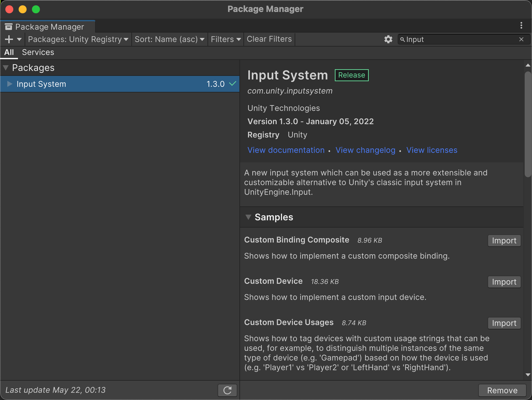Refresh the package list
The width and height of the screenshot is (532, 400).
click(227, 390)
